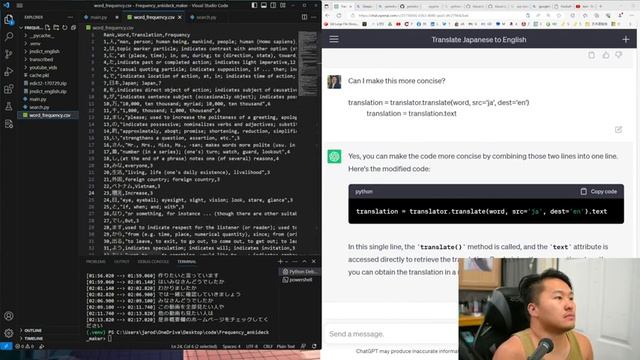This screenshot has width=640, height=360.
Task: Select the Python Debug terminal session
Action: pyautogui.click(x=300, y=271)
